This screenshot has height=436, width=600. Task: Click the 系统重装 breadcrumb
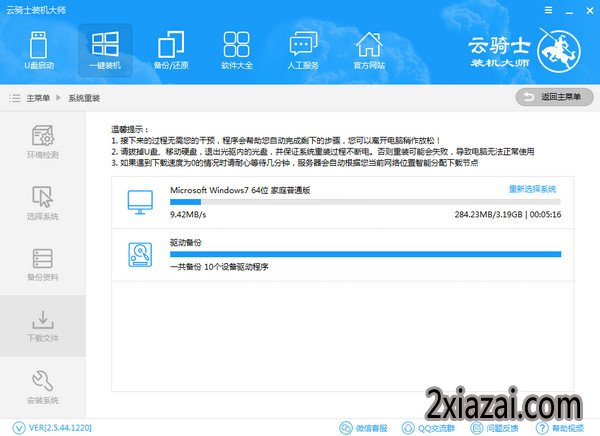(x=84, y=98)
